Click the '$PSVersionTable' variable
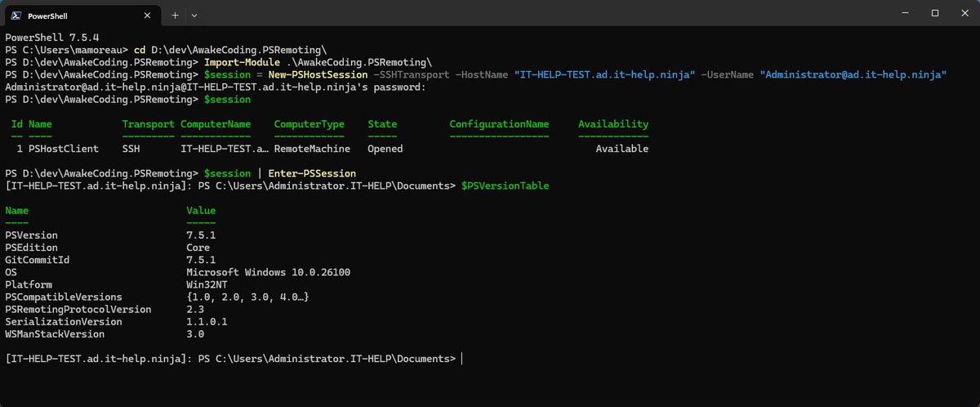Viewport: 980px width, 407px height. click(x=506, y=186)
